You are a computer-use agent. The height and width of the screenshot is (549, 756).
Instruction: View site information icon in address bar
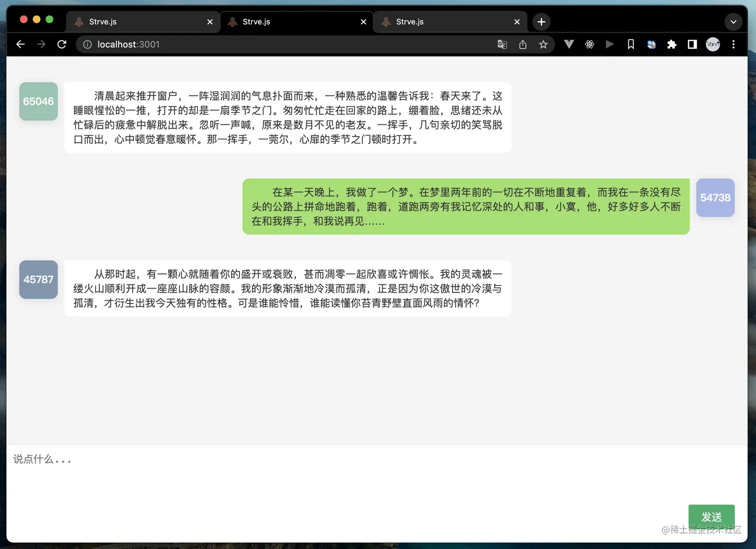[x=87, y=44]
